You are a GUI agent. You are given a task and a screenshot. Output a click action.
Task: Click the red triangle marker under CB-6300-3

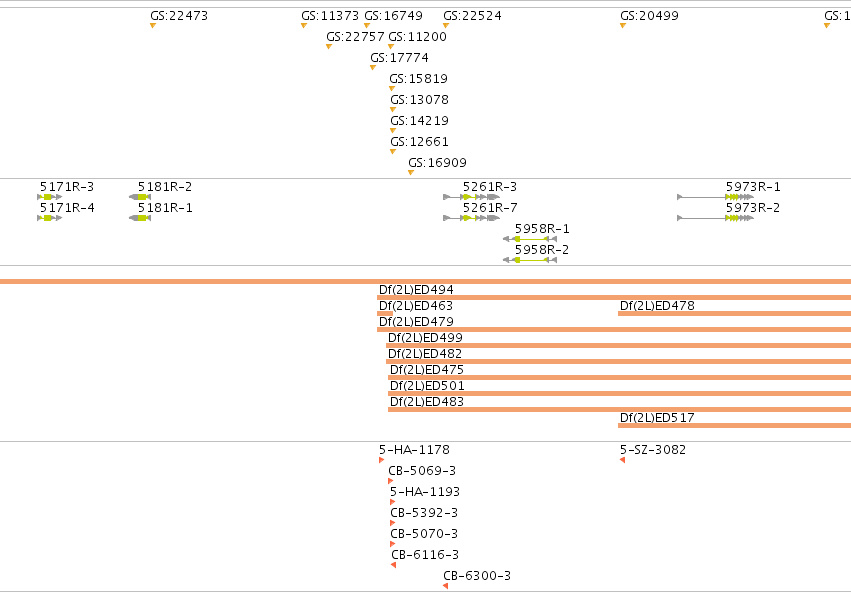tap(446, 586)
